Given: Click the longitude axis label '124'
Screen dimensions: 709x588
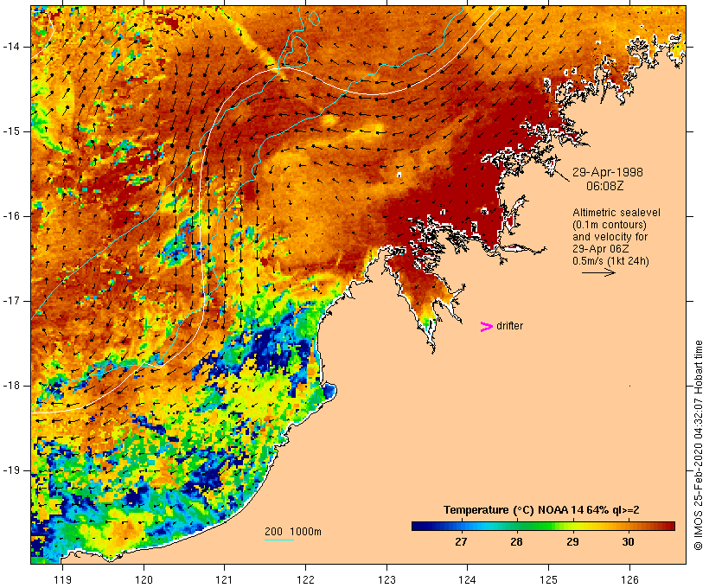Looking at the screenshot, I should tap(468, 579).
